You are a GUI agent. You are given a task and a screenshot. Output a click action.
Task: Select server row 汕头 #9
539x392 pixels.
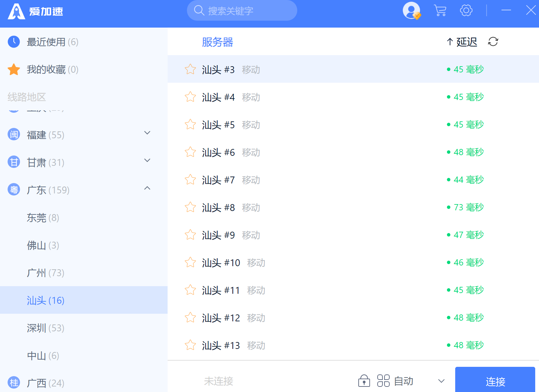[353, 235]
